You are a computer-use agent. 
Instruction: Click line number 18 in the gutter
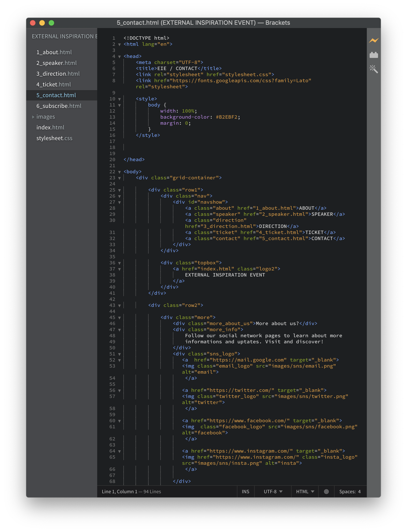click(112, 147)
